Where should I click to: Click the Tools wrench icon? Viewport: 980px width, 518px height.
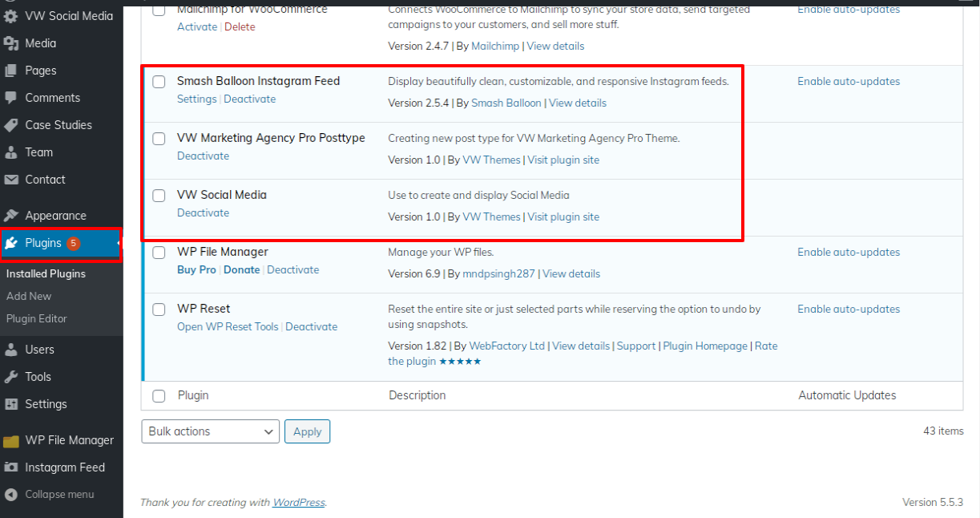pyautogui.click(x=11, y=377)
